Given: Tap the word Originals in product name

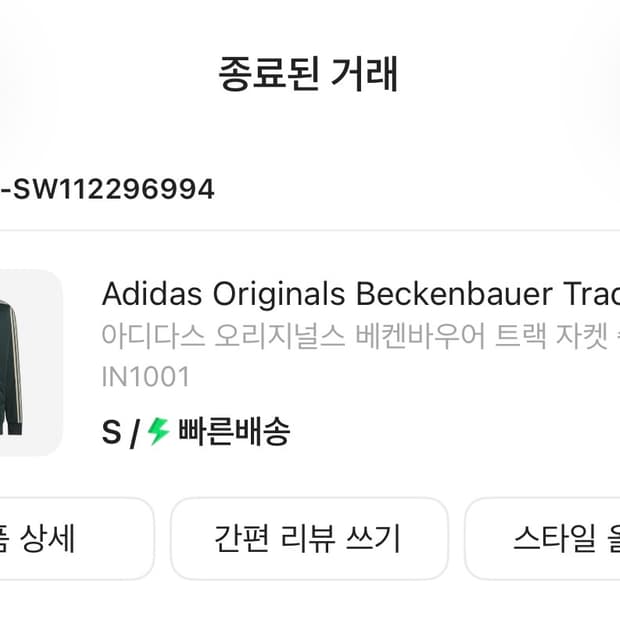Looking at the screenshot, I should click(x=279, y=294).
